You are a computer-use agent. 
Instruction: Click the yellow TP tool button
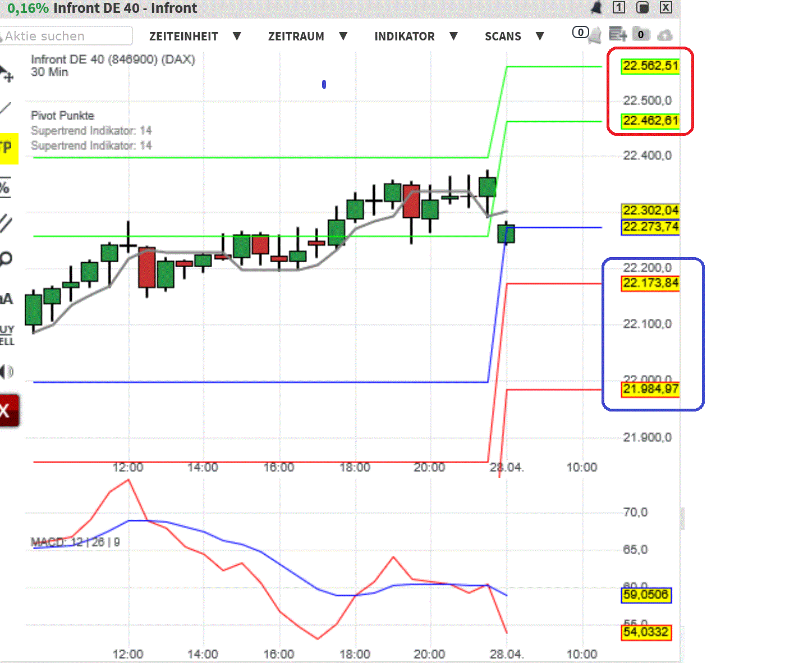click(x=8, y=148)
